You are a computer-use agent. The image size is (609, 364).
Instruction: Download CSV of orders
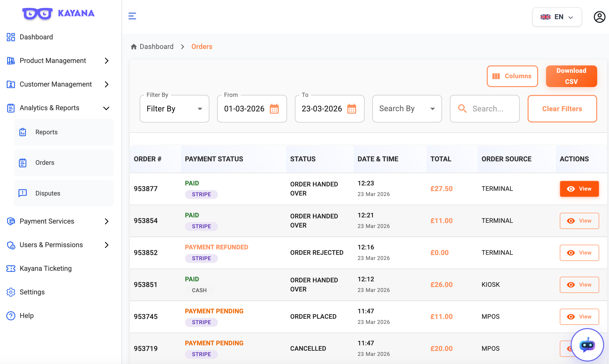571,76
